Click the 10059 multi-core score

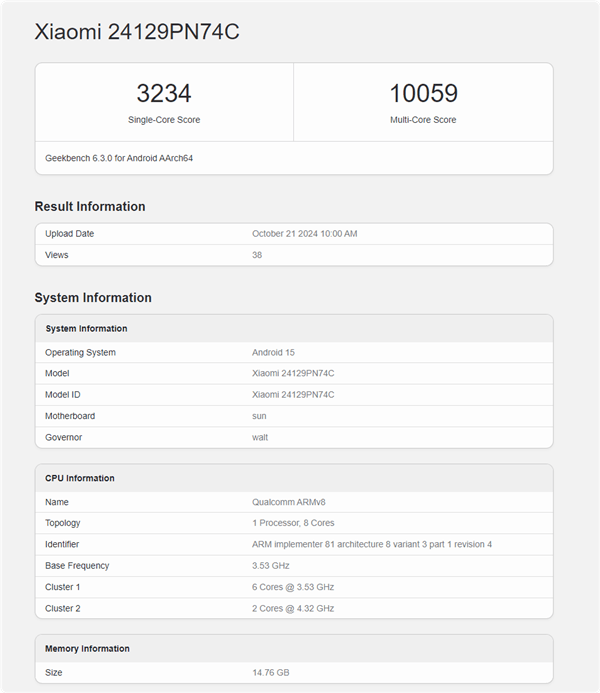click(x=423, y=94)
